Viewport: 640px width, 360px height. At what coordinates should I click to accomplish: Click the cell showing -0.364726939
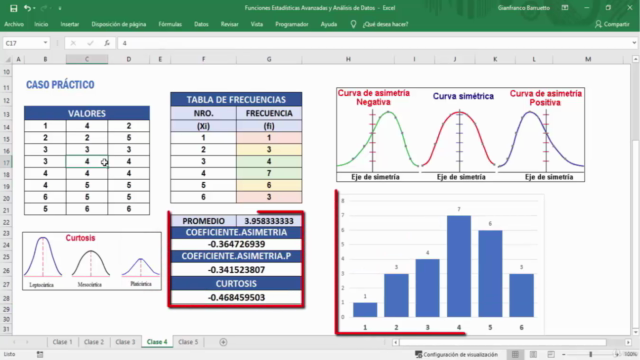pos(236,244)
